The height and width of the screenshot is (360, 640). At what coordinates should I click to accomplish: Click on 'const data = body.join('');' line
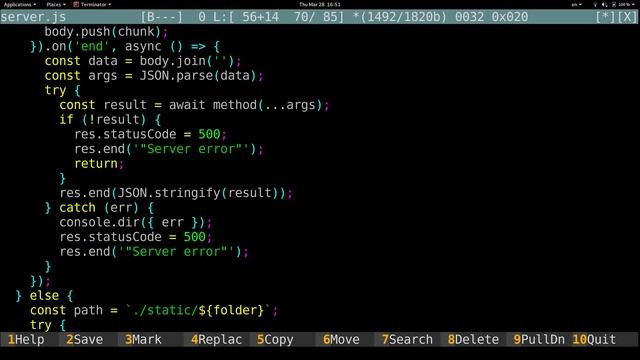coord(143,61)
